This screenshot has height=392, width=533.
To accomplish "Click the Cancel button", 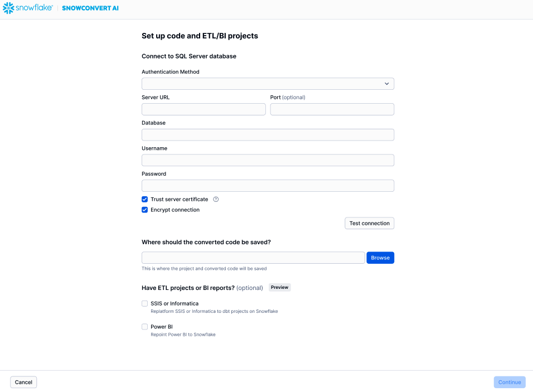I will [23, 382].
